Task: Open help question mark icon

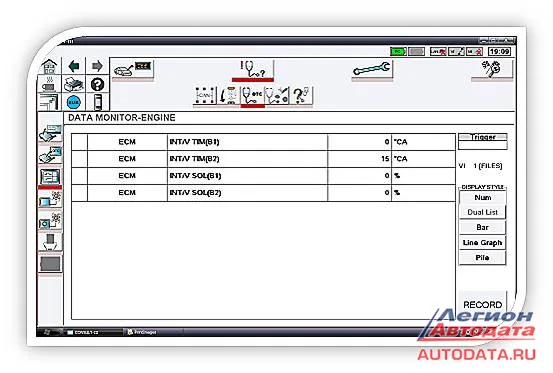Action: tap(97, 84)
